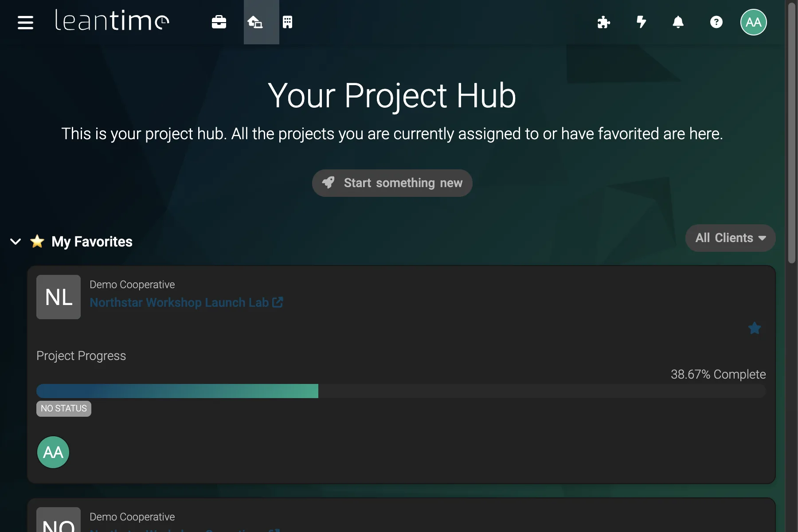
Task: Open the puzzle piece plugins icon
Action: click(603, 22)
